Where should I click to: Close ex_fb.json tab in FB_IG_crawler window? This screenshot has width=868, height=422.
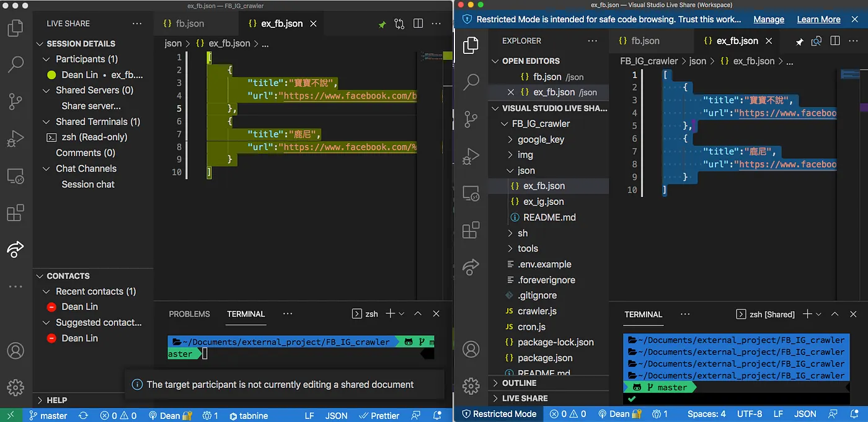[313, 24]
